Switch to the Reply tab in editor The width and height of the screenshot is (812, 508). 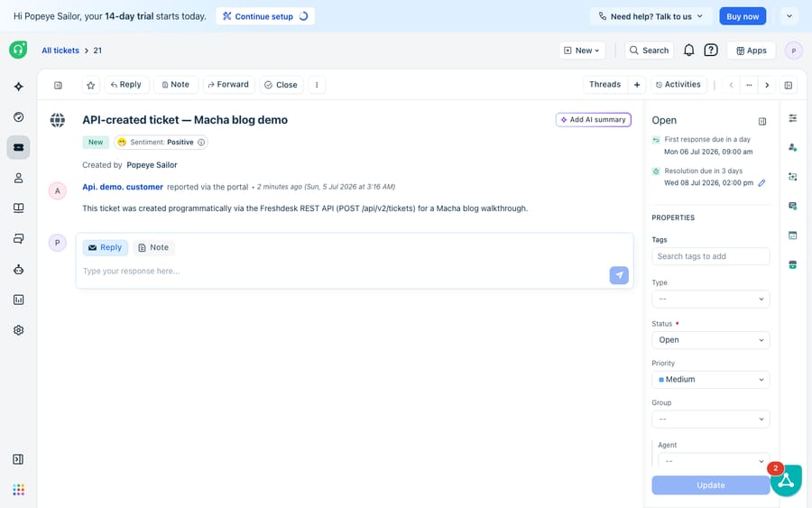pos(106,247)
